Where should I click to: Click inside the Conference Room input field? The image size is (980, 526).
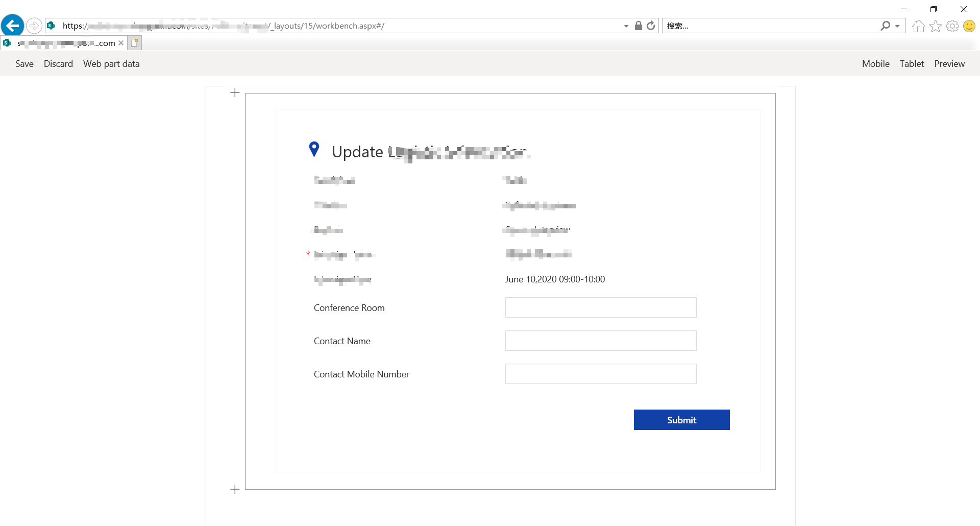click(x=600, y=307)
